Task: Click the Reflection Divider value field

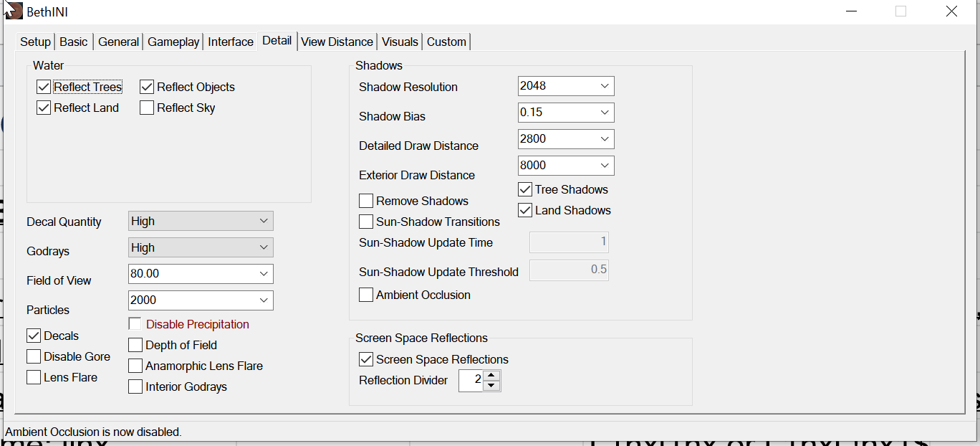Action: pos(471,380)
